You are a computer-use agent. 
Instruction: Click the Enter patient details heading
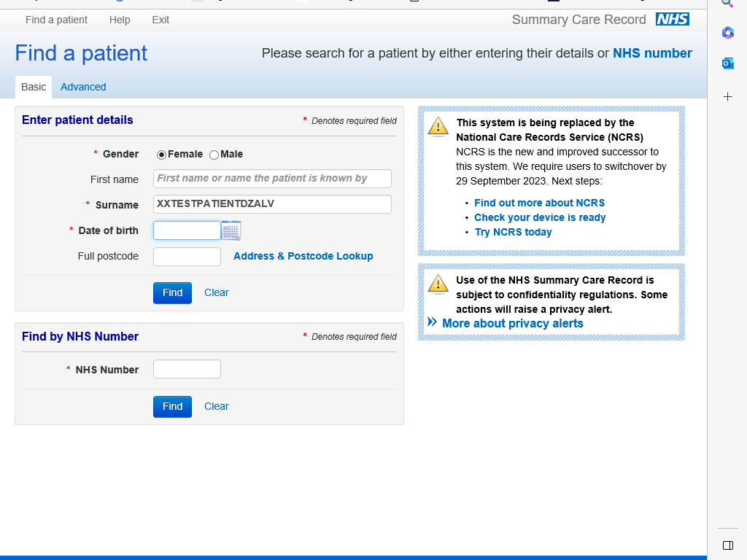click(x=77, y=120)
